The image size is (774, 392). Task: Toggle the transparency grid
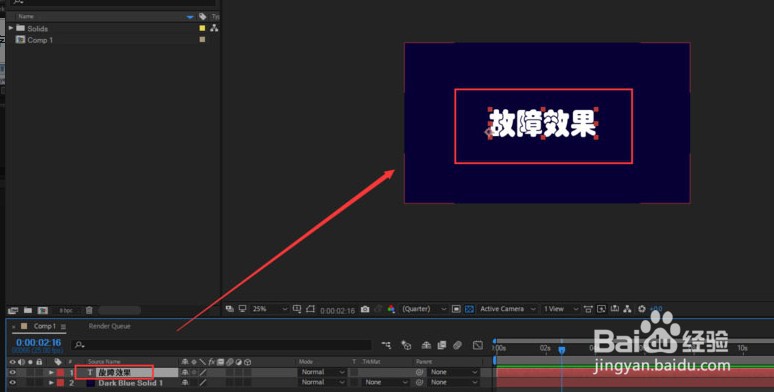[469, 309]
